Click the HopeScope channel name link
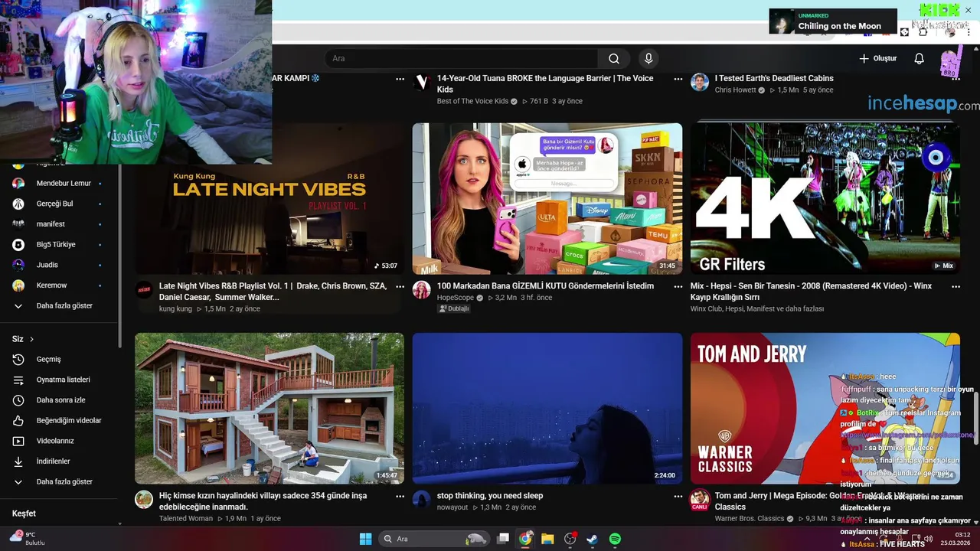Viewport: 980px width, 551px height. coord(456,298)
